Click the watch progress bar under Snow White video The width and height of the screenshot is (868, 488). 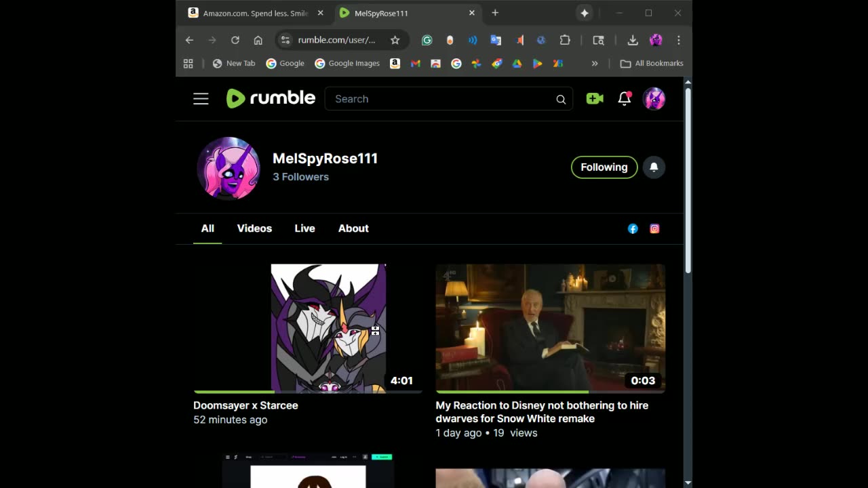click(x=550, y=392)
